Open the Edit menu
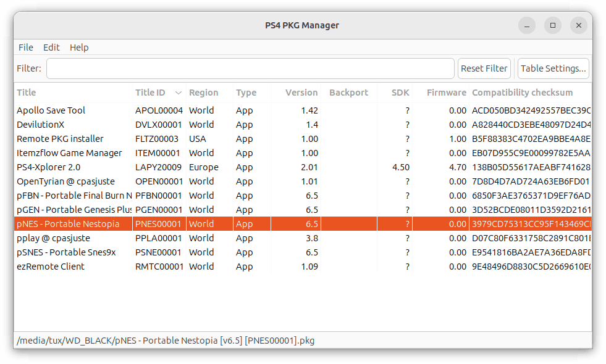The image size is (606, 364). point(51,48)
